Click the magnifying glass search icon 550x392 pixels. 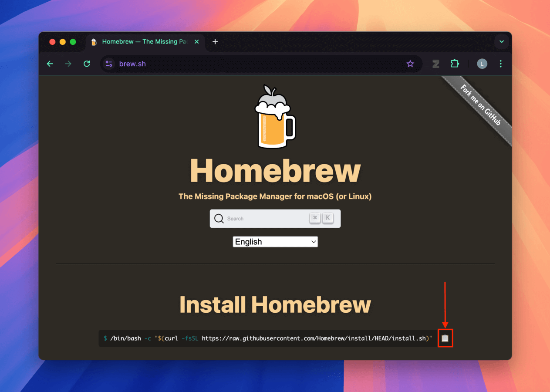click(219, 219)
